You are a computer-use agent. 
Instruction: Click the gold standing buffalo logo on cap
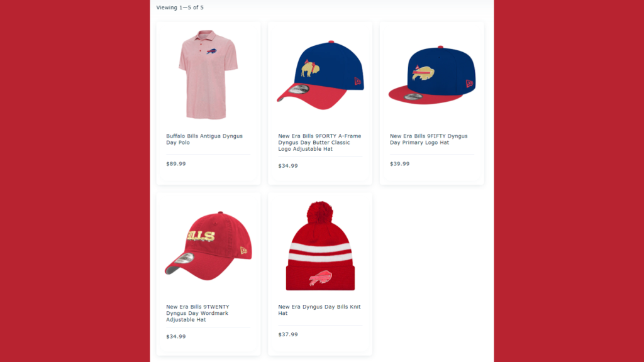pos(310,68)
